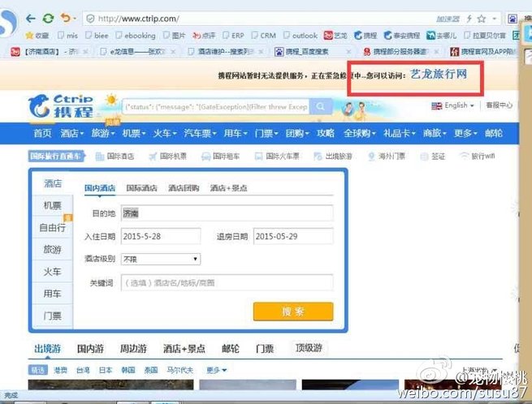Expand the English language dropdown
This screenshot has height=404, width=532.
click(455, 105)
